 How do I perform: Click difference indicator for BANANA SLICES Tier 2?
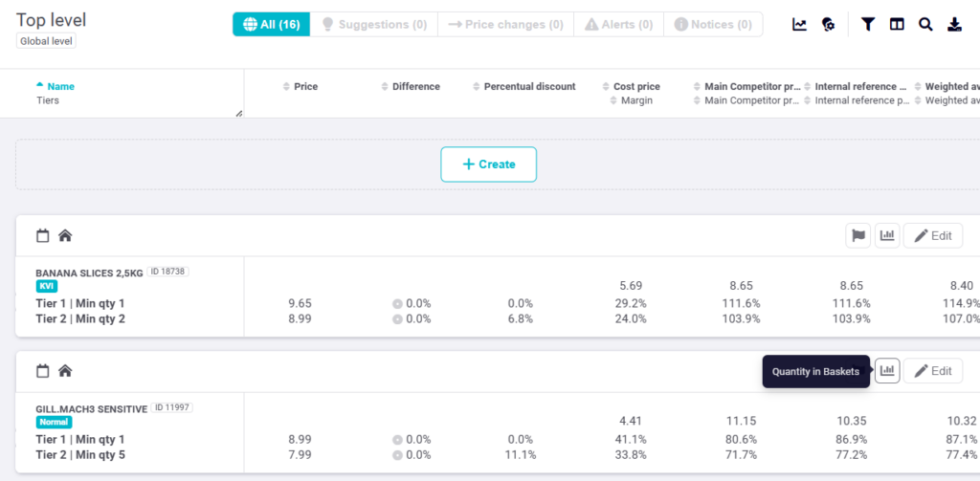tap(397, 319)
